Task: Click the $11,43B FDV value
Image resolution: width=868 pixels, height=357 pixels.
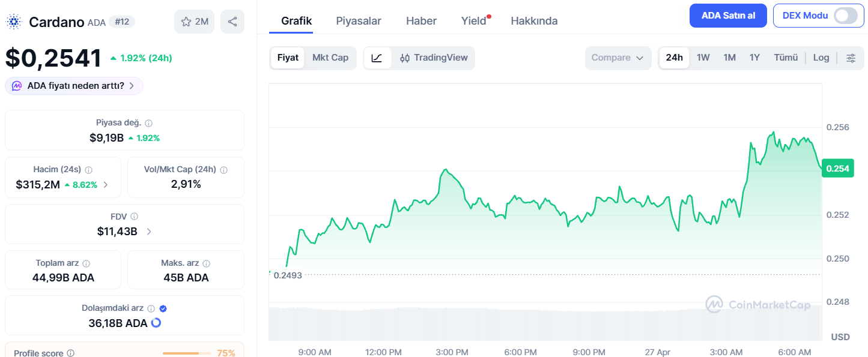Action: [117, 231]
